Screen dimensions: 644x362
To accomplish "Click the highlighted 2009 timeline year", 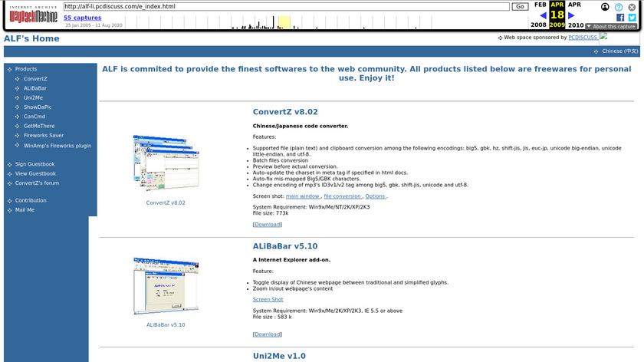I will coord(557,25).
